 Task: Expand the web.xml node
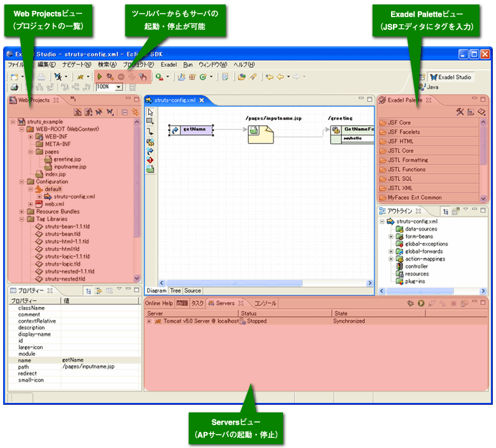[31, 204]
